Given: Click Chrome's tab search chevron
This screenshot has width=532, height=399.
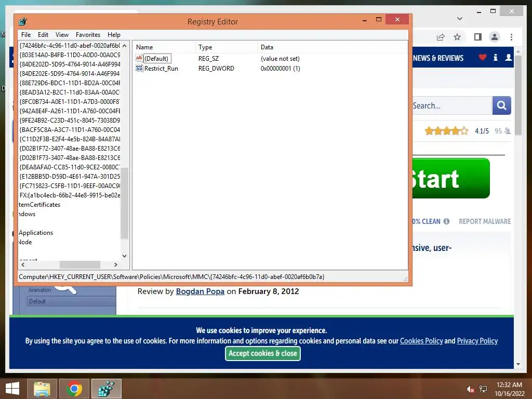Looking at the screenshot, I should tap(460, 19).
